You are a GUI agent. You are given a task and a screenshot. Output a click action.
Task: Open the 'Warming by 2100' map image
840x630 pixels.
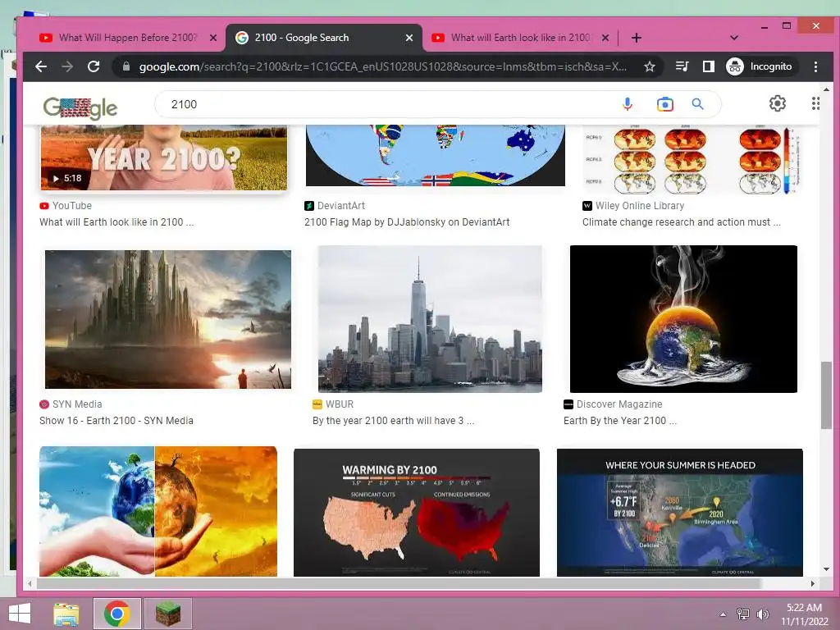tap(416, 512)
